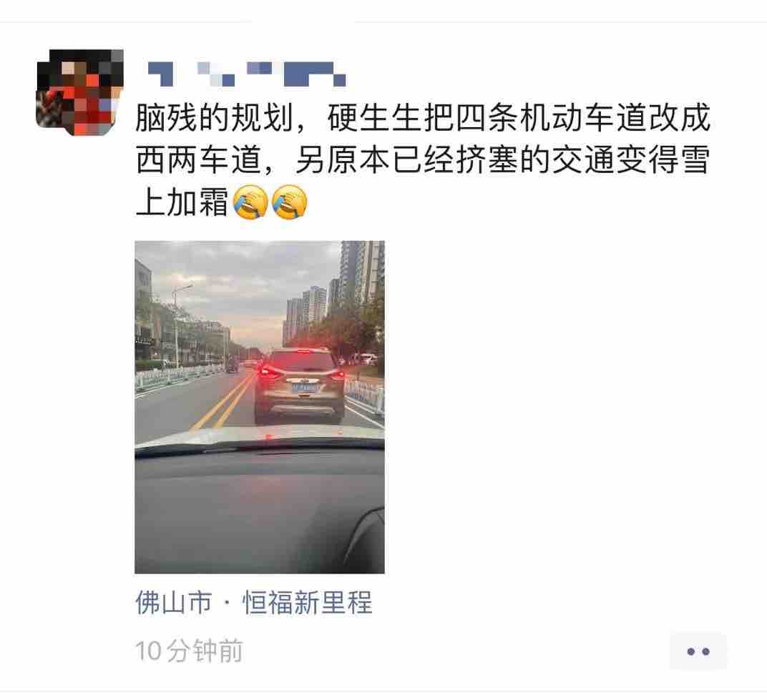Screen dimensions: 767x700
Task: Click the second crying-laughing emoji
Action: 289,202
